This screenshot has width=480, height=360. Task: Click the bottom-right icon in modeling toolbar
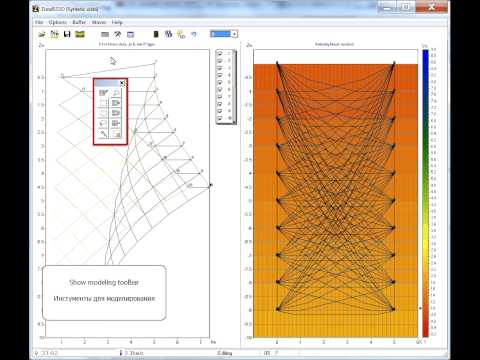click(x=116, y=134)
